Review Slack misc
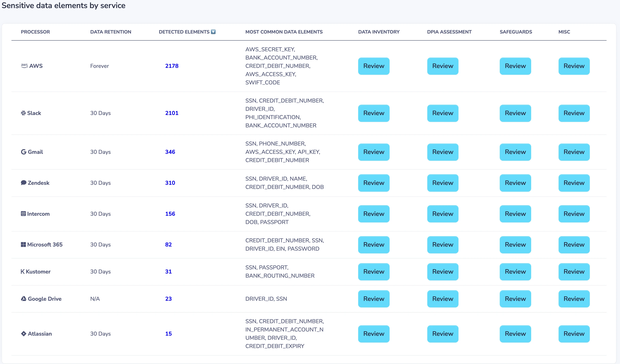This screenshot has height=364, width=620. pyautogui.click(x=574, y=113)
